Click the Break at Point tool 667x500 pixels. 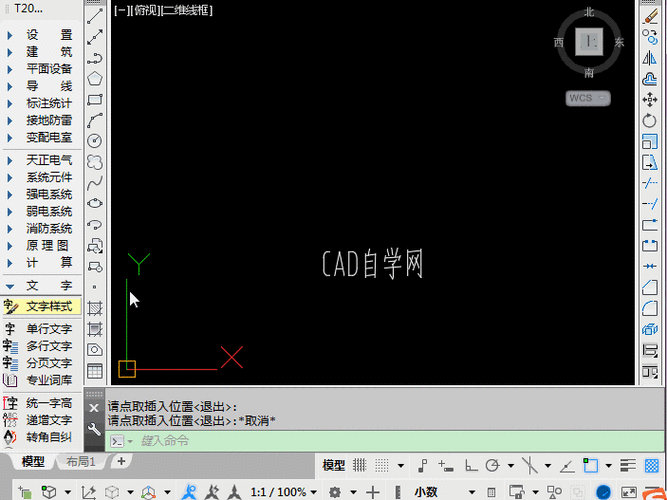[650, 225]
